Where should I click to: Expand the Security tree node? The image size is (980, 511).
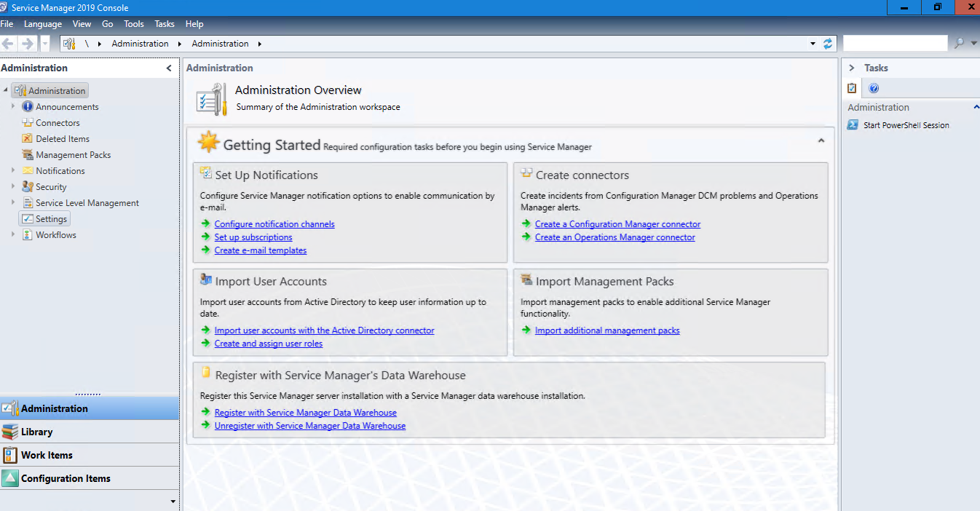click(15, 186)
